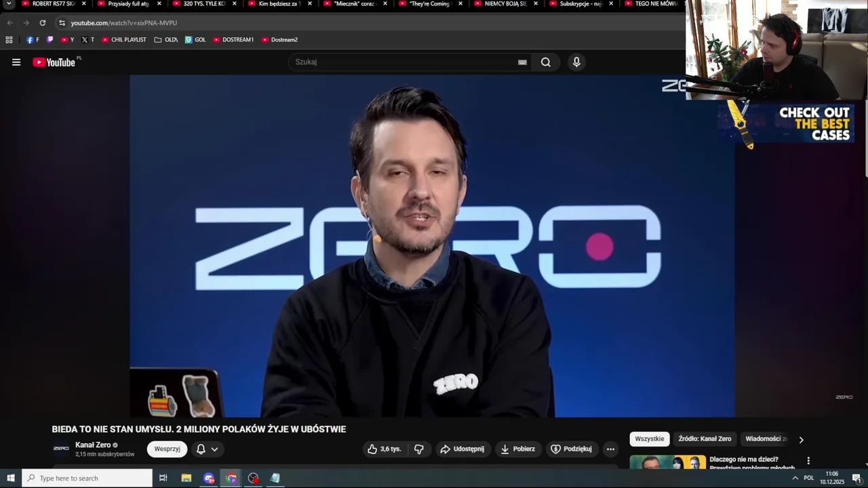View site information icon in address bar
This screenshot has height=488, width=868.
click(x=62, y=22)
